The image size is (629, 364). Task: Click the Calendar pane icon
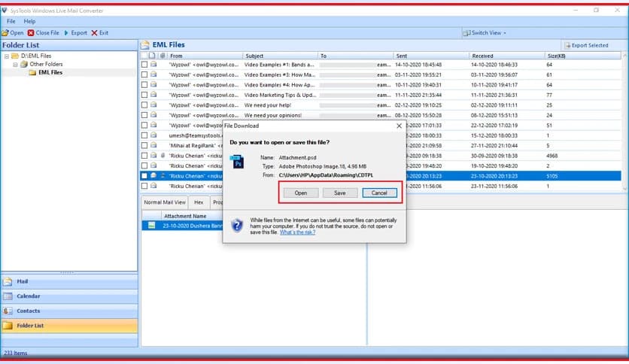[x=8, y=296]
